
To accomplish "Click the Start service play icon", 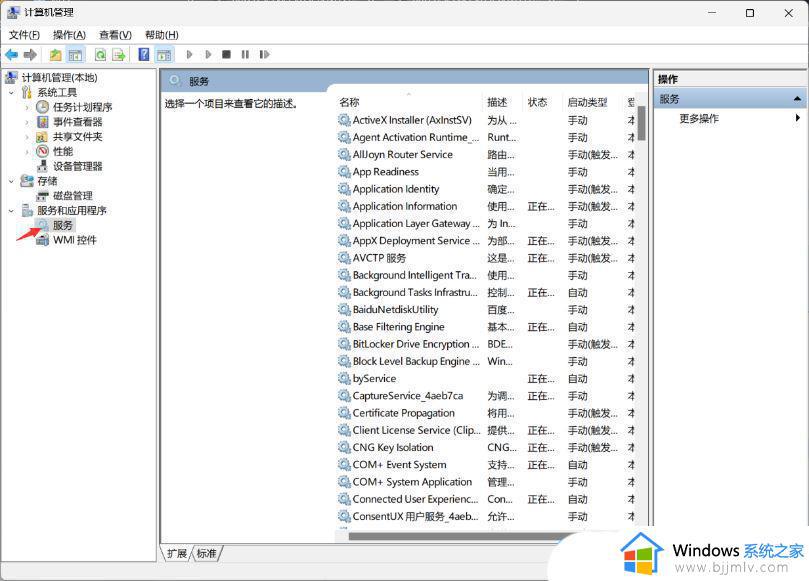I will tap(189, 54).
